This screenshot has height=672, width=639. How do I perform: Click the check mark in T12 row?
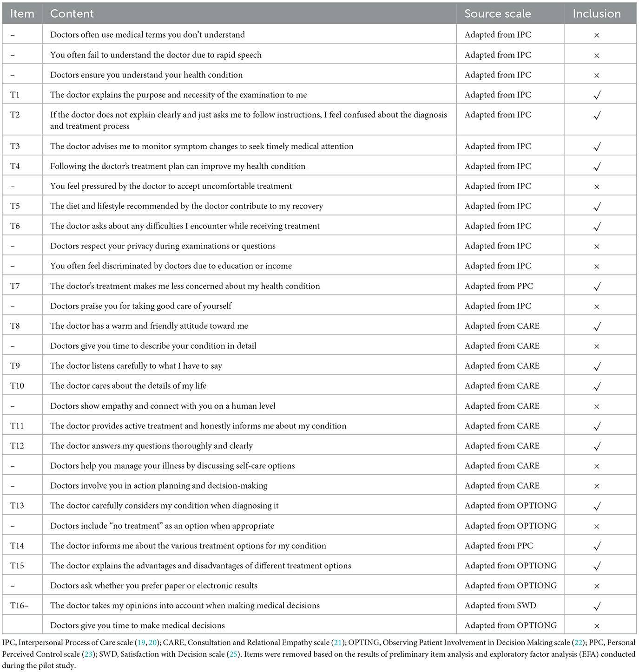click(x=597, y=446)
